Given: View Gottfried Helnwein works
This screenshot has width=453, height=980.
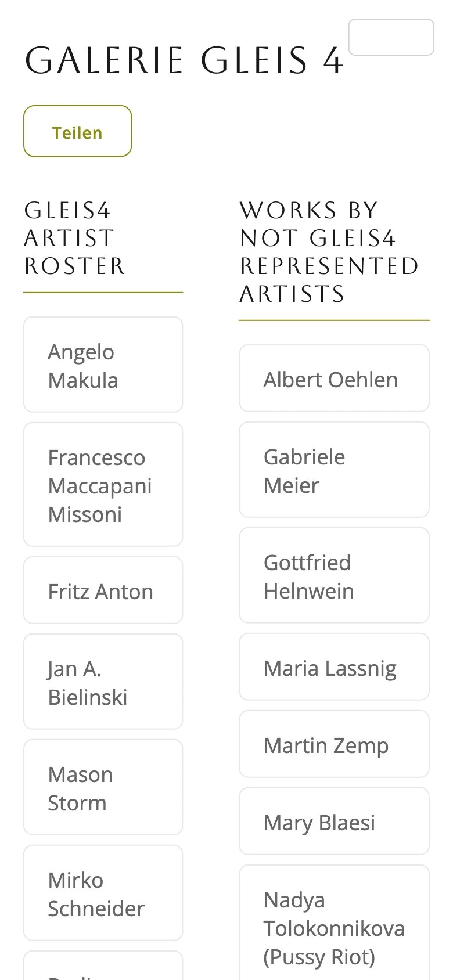Looking at the screenshot, I should coord(335,575).
